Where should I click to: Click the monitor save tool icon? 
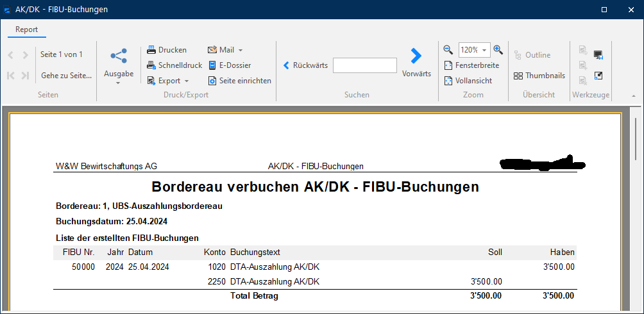point(598,55)
